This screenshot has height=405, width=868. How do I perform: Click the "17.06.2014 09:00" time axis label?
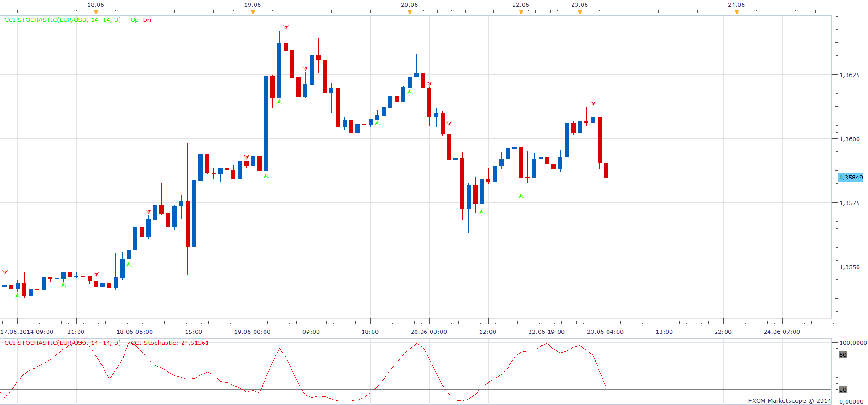pyautogui.click(x=27, y=332)
